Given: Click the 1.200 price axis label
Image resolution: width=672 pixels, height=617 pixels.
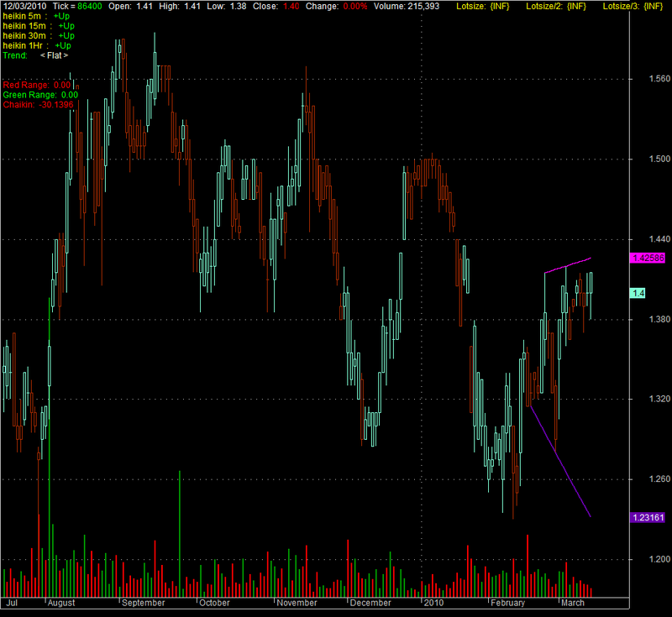Looking at the screenshot, I should (x=659, y=559).
